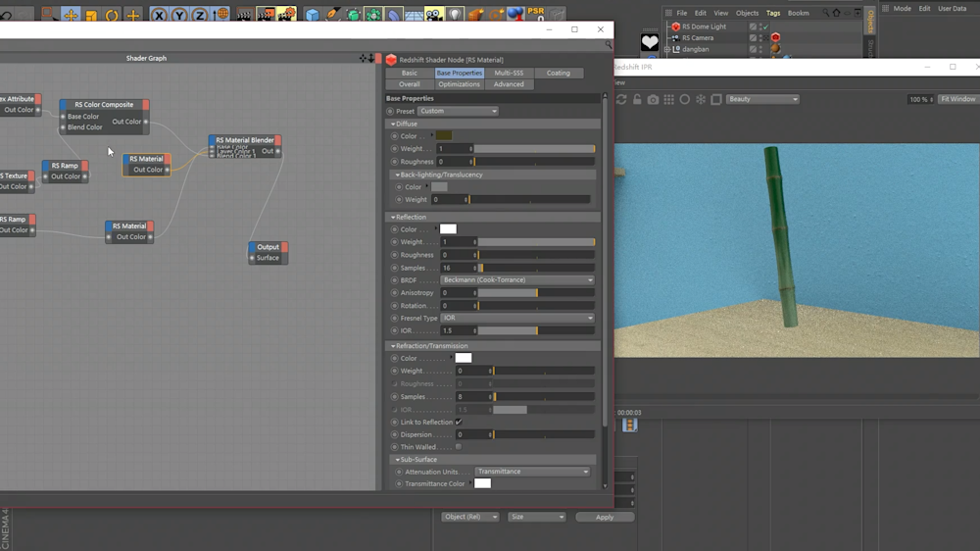Open the BRDF dropdown

[516, 280]
